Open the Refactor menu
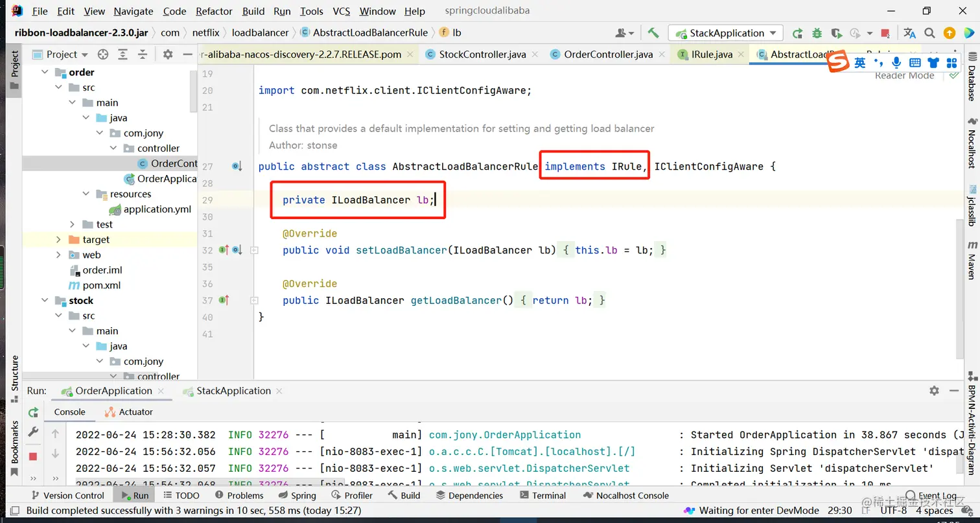This screenshot has width=980, height=523. [x=214, y=11]
